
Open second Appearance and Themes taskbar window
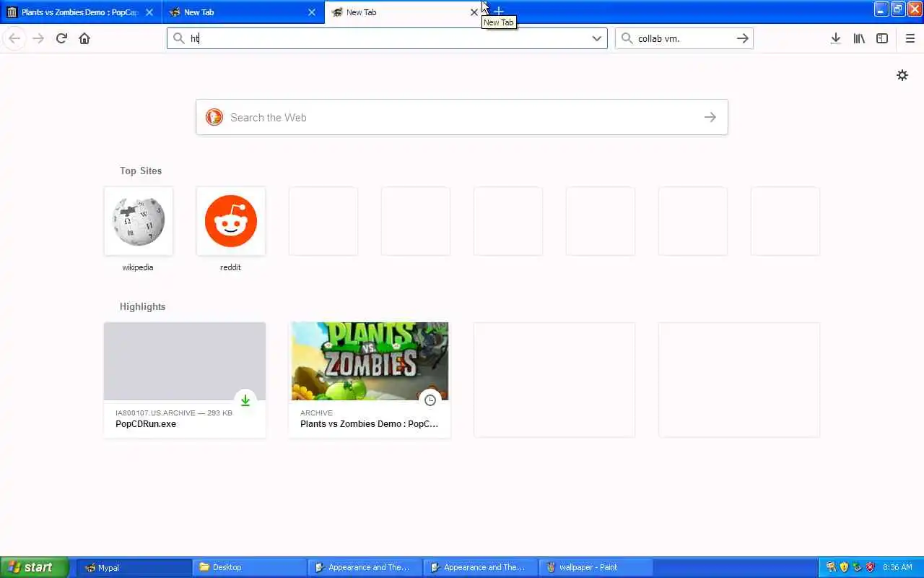(481, 567)
